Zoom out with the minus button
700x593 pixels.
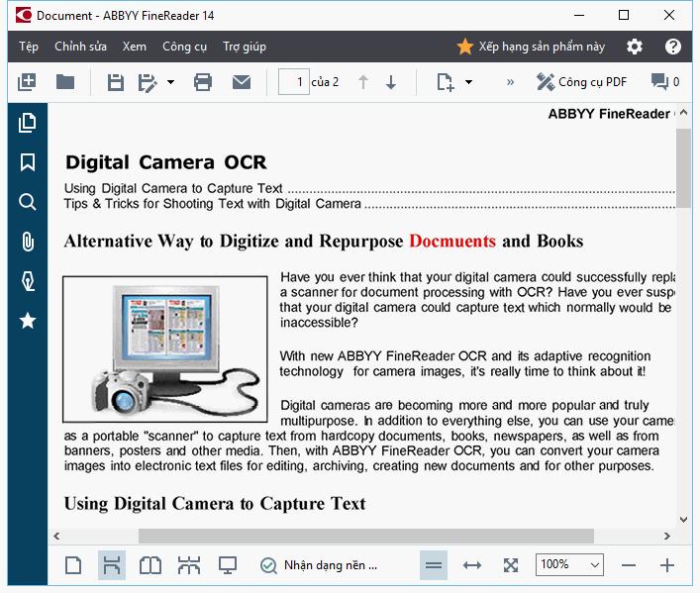point(629,565)
